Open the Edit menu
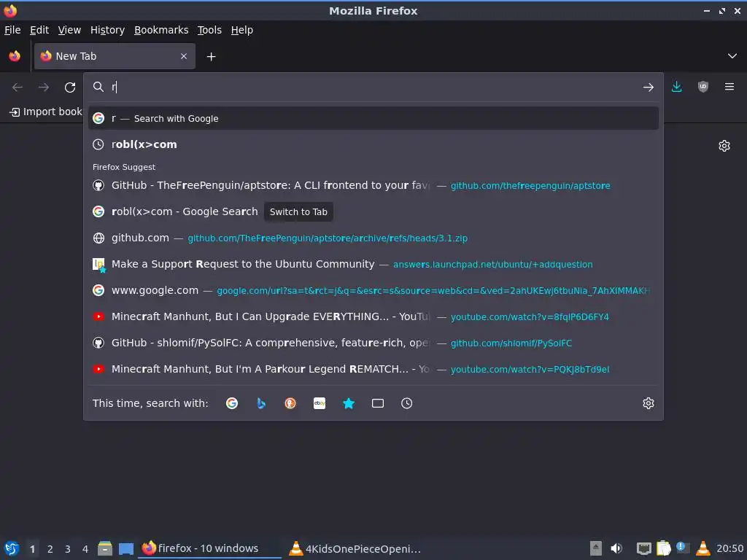747x560 pixels. [39, 30]
